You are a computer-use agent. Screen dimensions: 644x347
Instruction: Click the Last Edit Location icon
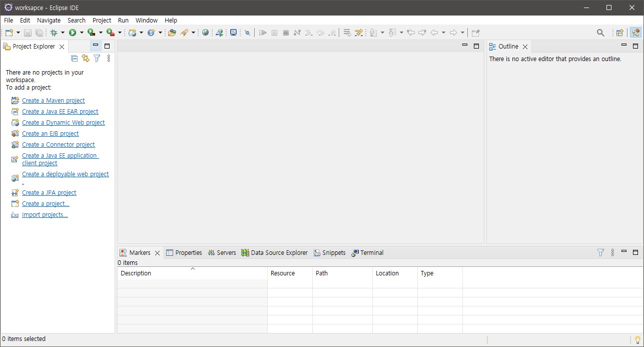click(x=411, y=33)
